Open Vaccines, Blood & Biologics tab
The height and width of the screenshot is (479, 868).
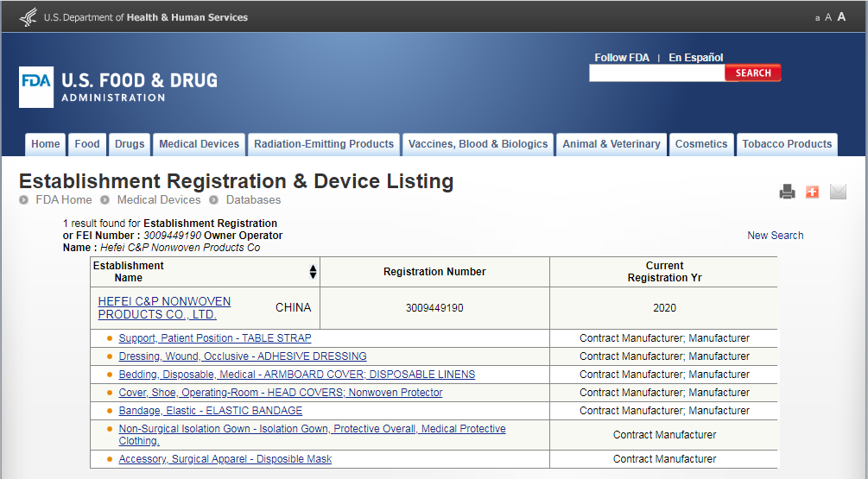[478, 144]
